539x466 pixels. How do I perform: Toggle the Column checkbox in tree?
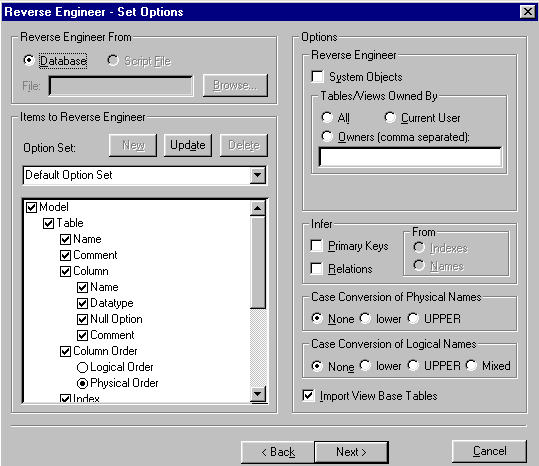(x=65, y=271)
